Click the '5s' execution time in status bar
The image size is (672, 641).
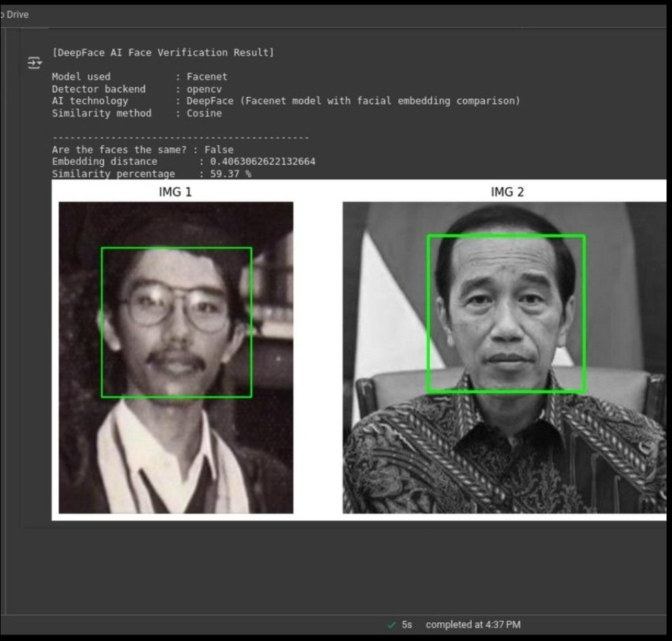[406, 625]
